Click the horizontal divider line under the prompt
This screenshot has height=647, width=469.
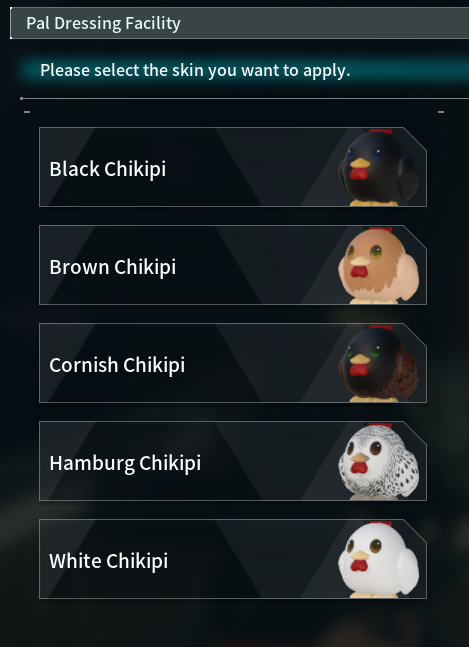point(245,99)
